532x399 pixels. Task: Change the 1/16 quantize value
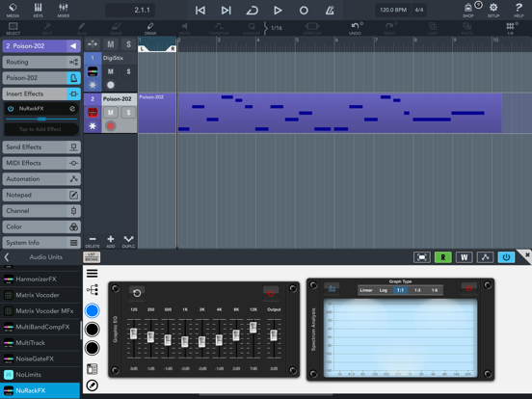coord(277,28)
